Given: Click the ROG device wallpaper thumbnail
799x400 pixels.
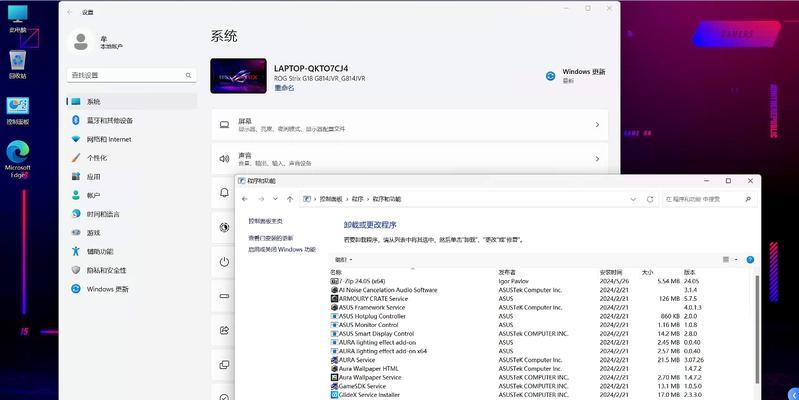Looking at the screenshot, I should pos(238,76).
